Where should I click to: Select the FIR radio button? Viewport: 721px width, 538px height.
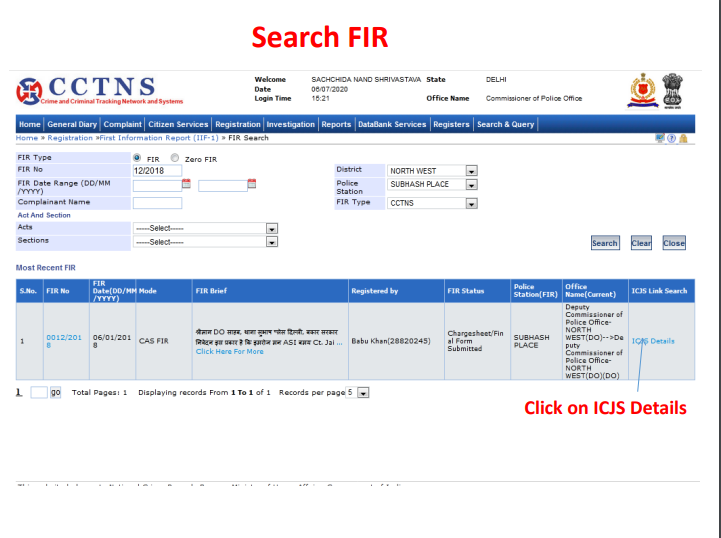pos(137,158)
